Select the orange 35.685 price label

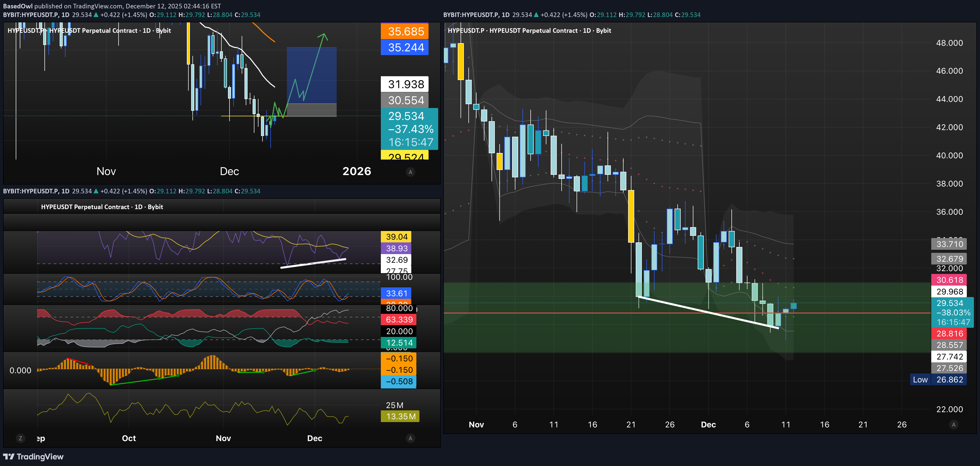pyautogui.click(x=404, y=31)
